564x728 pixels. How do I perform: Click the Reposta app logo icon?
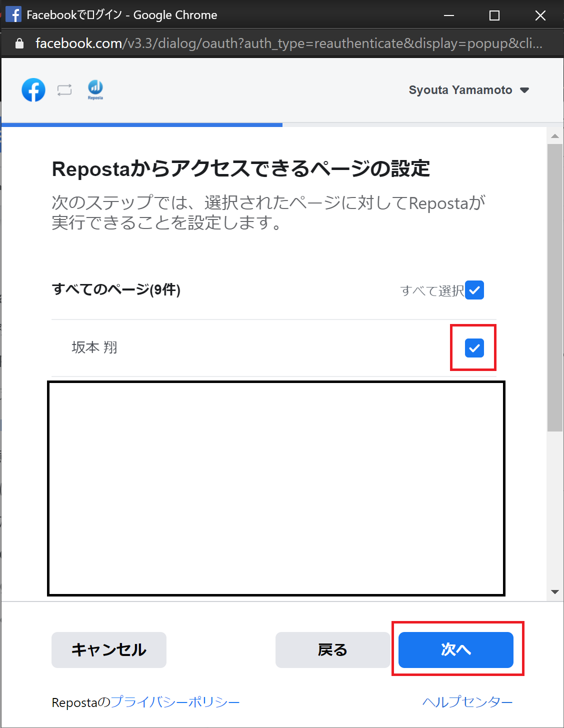click(x=95, y=90)
